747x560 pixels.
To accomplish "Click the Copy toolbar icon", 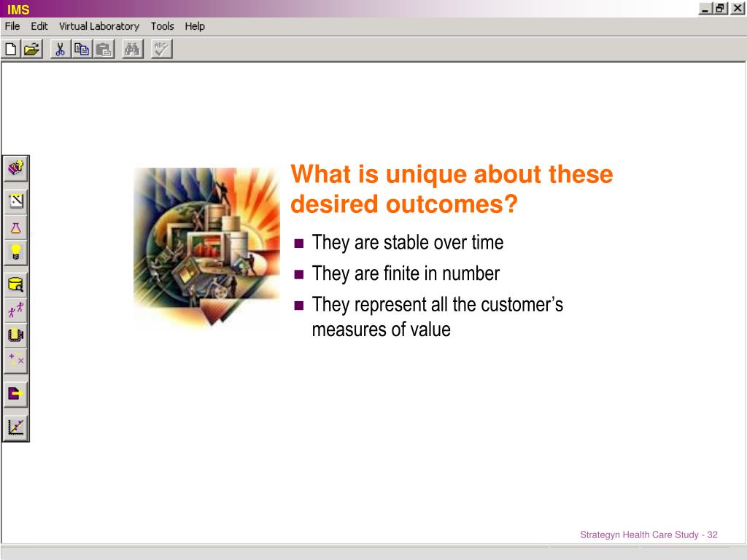I will coord(82,49).
